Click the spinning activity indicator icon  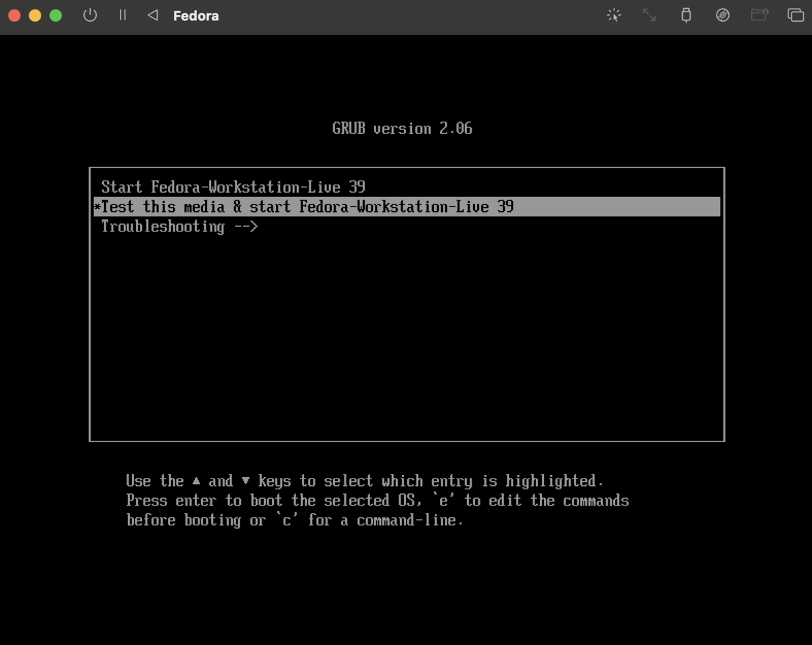614,15
